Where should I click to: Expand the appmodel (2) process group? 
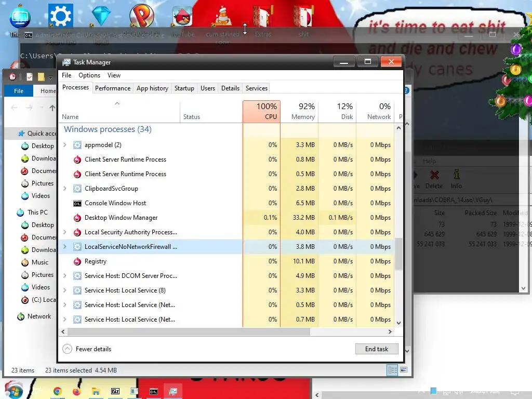[65, 145]
